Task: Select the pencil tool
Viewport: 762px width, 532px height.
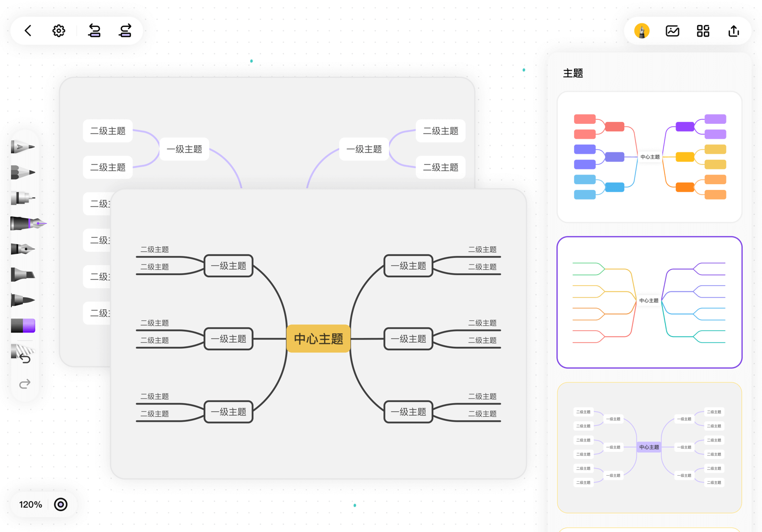Action: 23,172
